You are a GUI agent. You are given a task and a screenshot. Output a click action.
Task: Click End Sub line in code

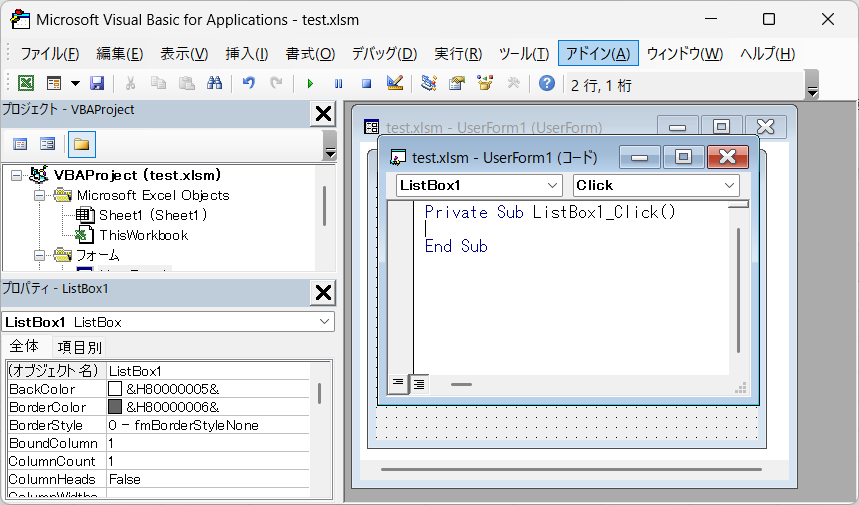point(456,246)
